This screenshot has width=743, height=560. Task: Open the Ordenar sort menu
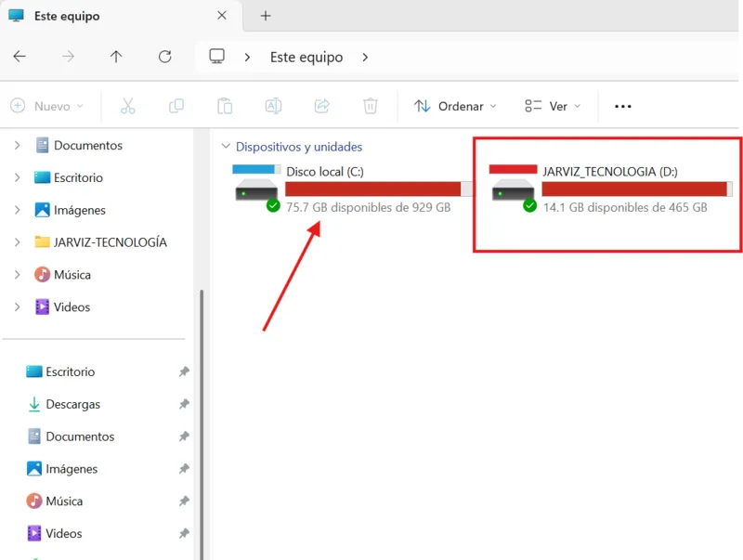[455, 106]
